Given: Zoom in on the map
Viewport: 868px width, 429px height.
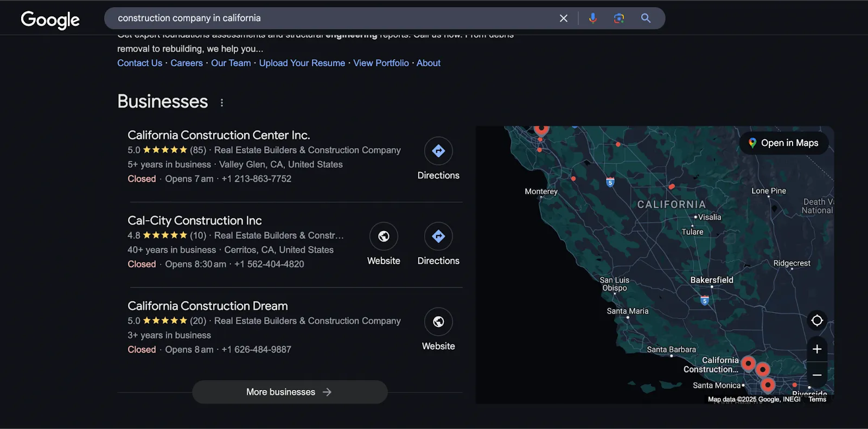Looking at the screenshot, I should [817, 349].
